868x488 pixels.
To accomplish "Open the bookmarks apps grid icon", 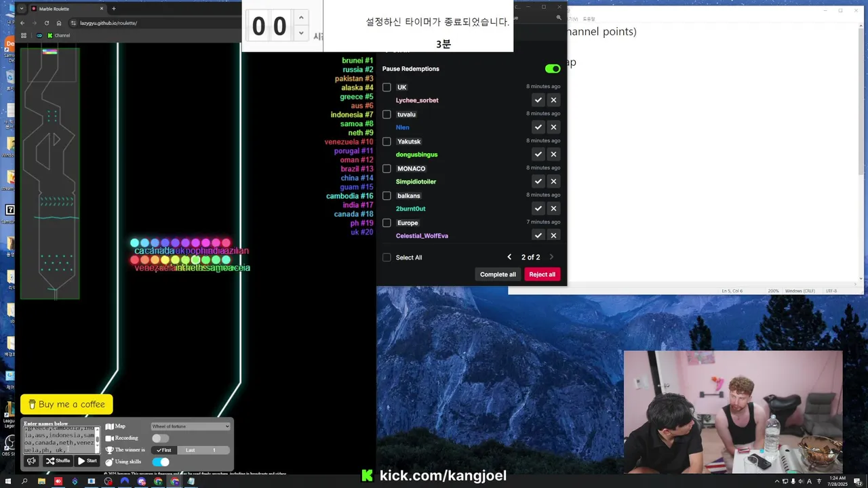I will click(x=24, y=35).
